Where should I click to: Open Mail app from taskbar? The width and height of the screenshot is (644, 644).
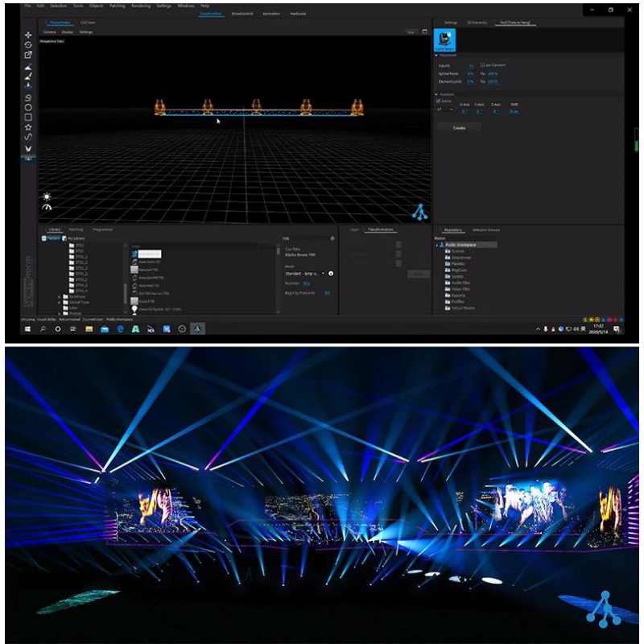(105, 329)
